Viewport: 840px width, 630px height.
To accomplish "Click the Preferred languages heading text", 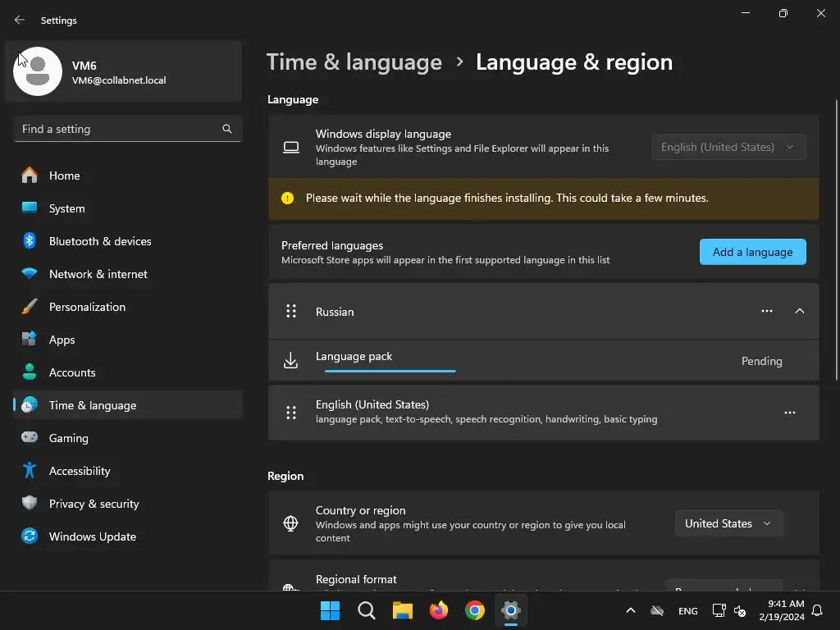I will [x=332, y=245].
